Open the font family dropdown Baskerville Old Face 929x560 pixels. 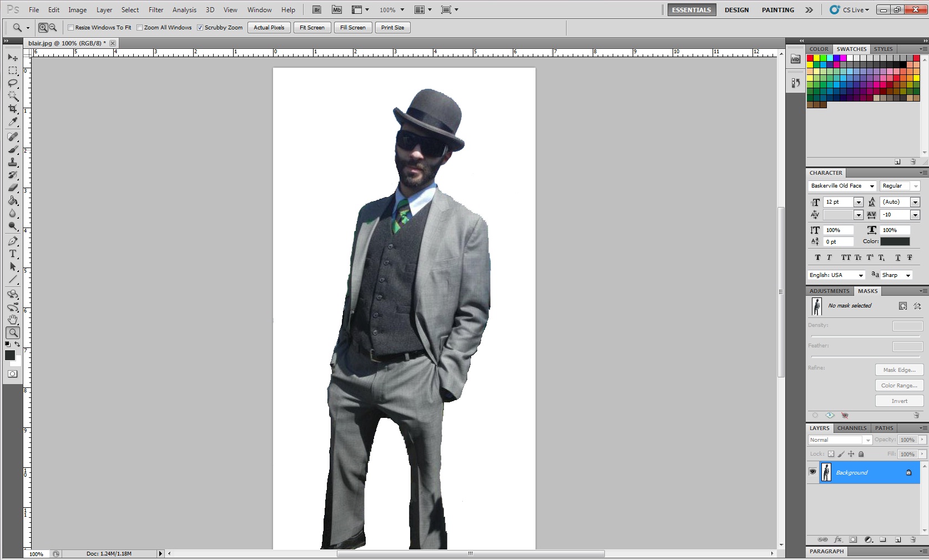pos(842,186)
